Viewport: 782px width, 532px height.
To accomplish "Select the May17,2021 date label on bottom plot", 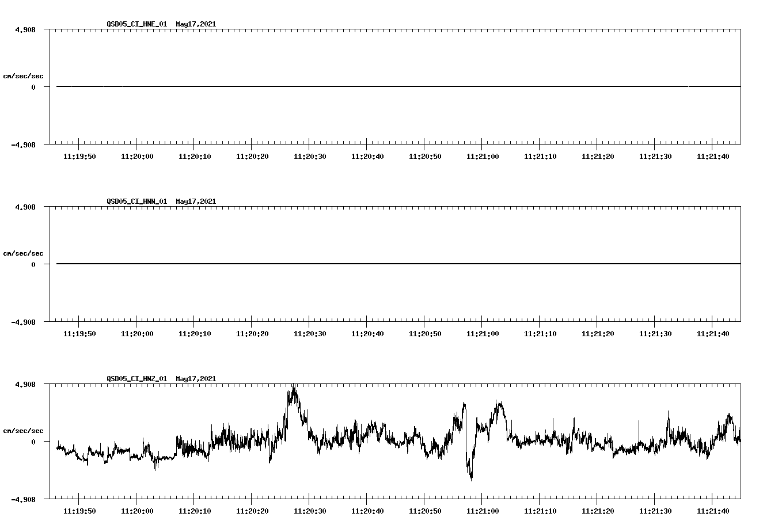I will coord(196,379).
